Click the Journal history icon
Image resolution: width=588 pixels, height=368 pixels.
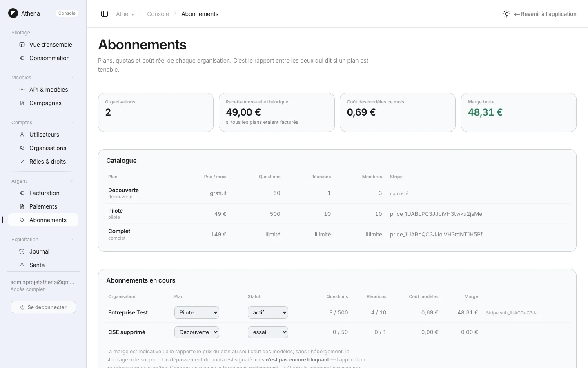(22, 251)
